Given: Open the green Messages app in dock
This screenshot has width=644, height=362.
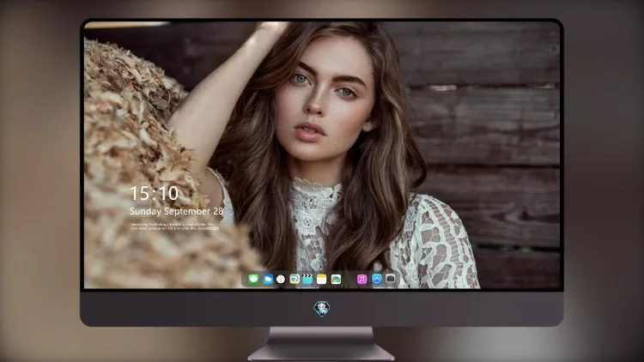Looking at the screenshot, I should point(253,280).
